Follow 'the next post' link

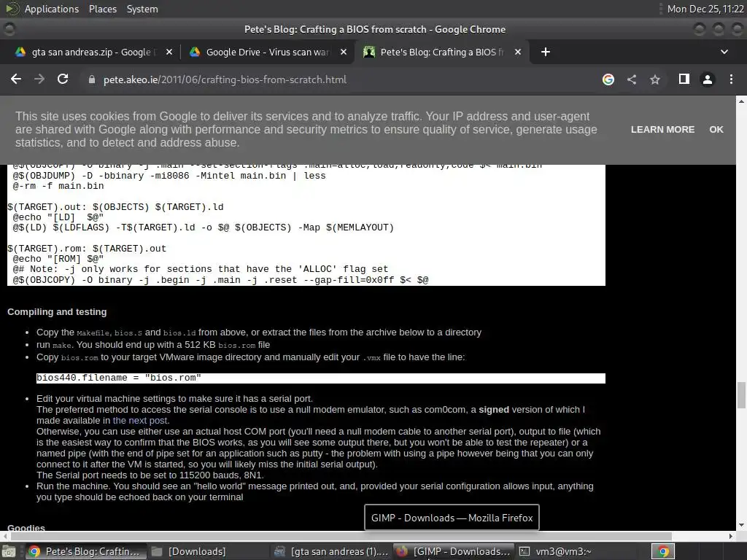[140, 421]
